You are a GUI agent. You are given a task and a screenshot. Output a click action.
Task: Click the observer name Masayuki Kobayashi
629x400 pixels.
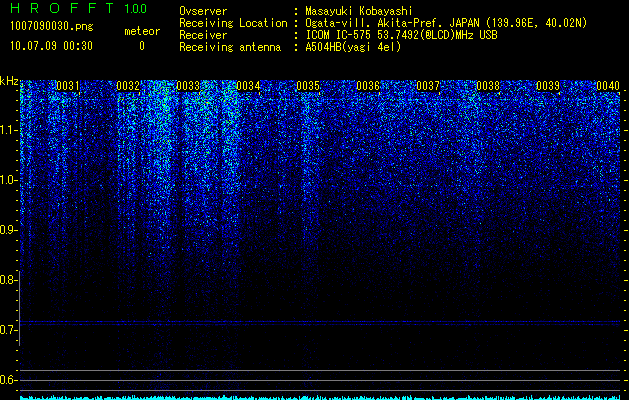[x=359, y=11]
